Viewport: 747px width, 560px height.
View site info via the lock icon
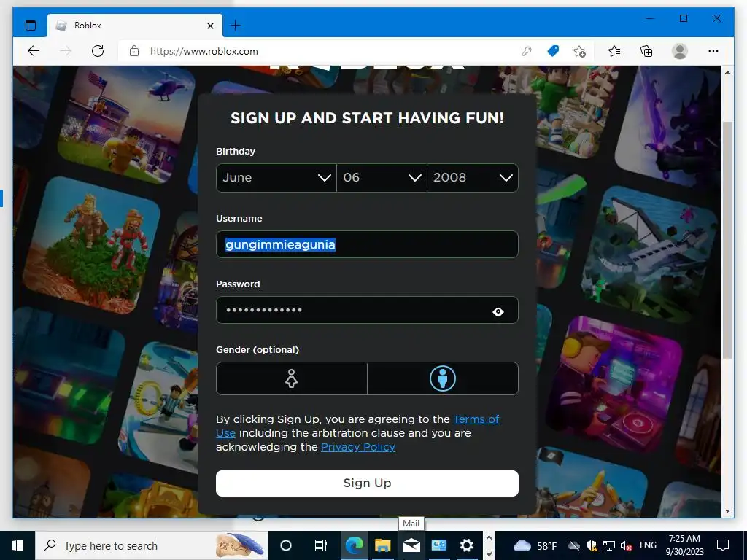click(134, 51)
